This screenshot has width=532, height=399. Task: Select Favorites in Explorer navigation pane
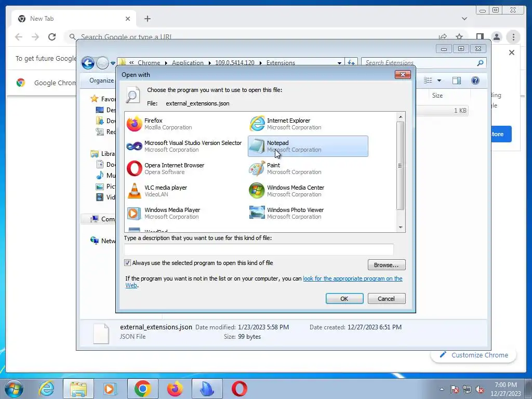[x=102, y=99]
